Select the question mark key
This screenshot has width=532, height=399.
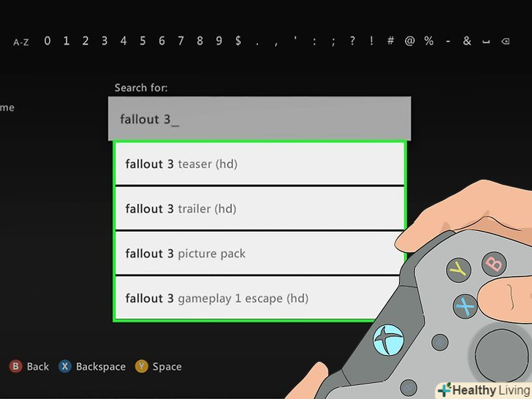352,41
